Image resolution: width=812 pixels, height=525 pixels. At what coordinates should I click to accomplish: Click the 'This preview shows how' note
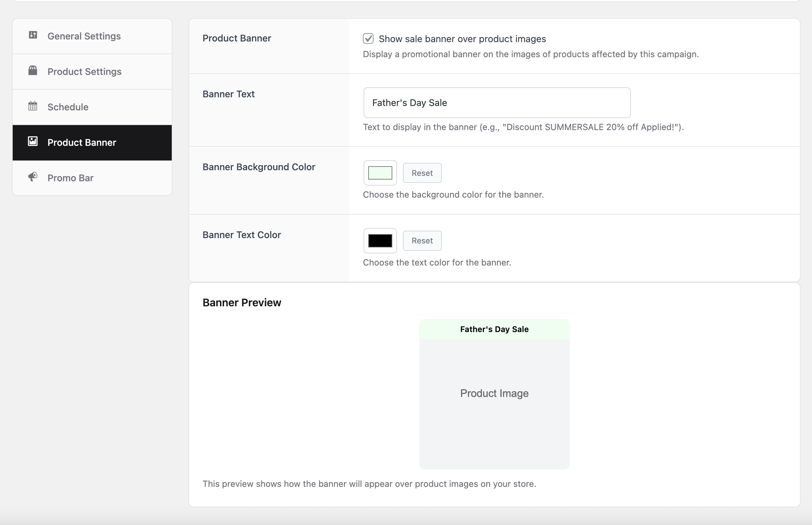(369, 484)
